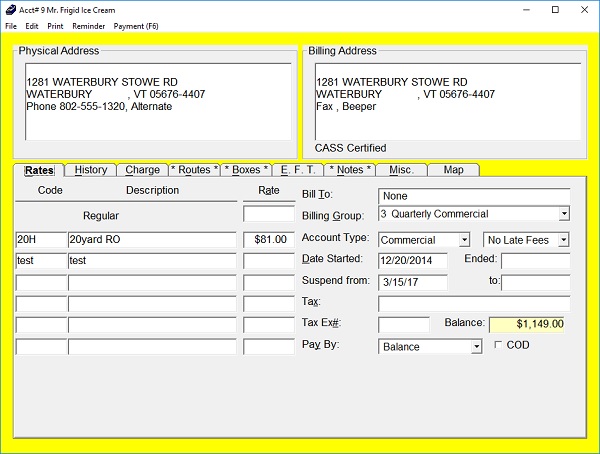Open the Edit menu
The image size is (600, 454).
[32, 25]
